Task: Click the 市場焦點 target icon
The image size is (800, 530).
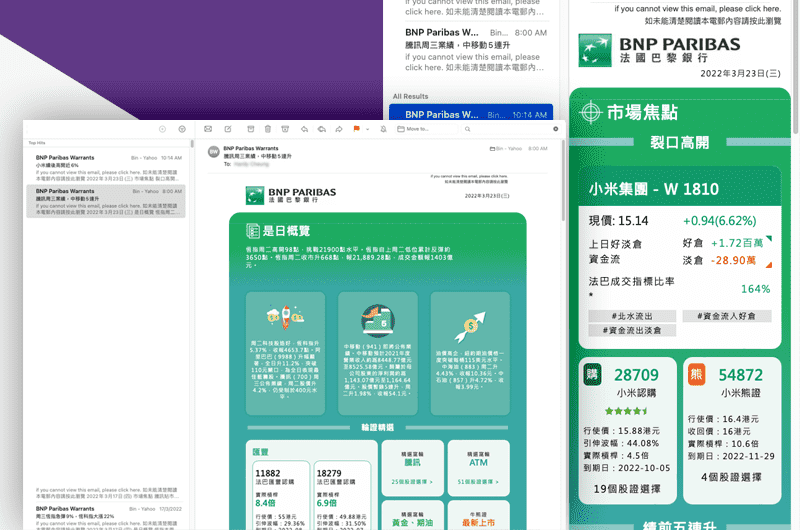Action: click(591, 112)
